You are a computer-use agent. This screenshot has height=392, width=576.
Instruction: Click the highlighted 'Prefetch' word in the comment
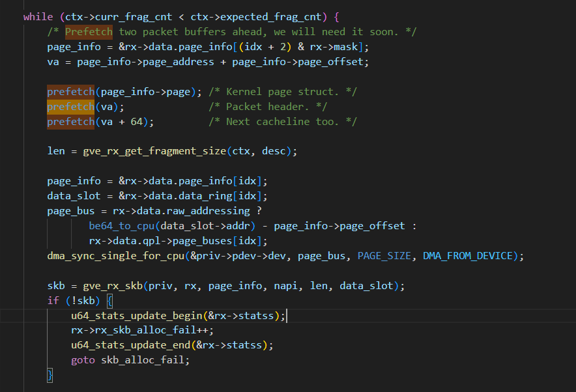click(x=89, y=32)
